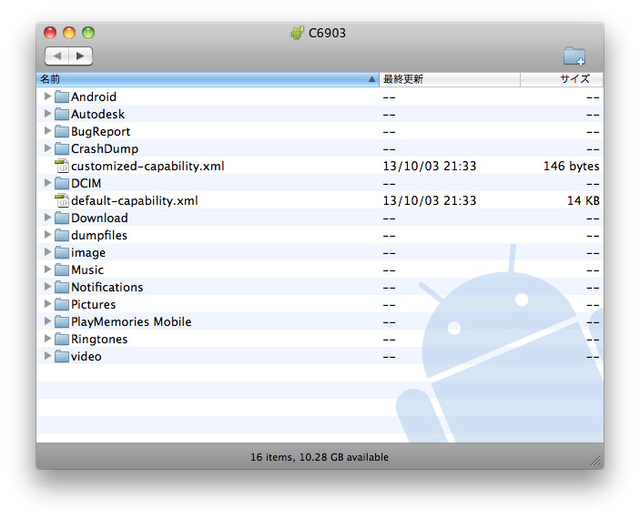The width and height of the screenshot is (640, 519).
Task: Expand the Pictures folder disclosure triangle
Action: pyautogui.click(x=47, y=304)
